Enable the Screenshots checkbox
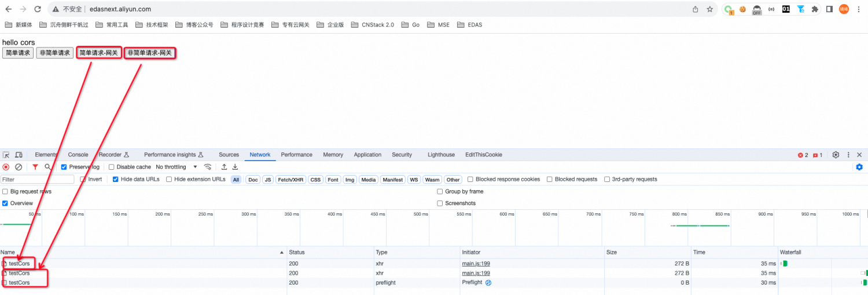The height and width of the screenshot is (295, 868). point(440,203)
